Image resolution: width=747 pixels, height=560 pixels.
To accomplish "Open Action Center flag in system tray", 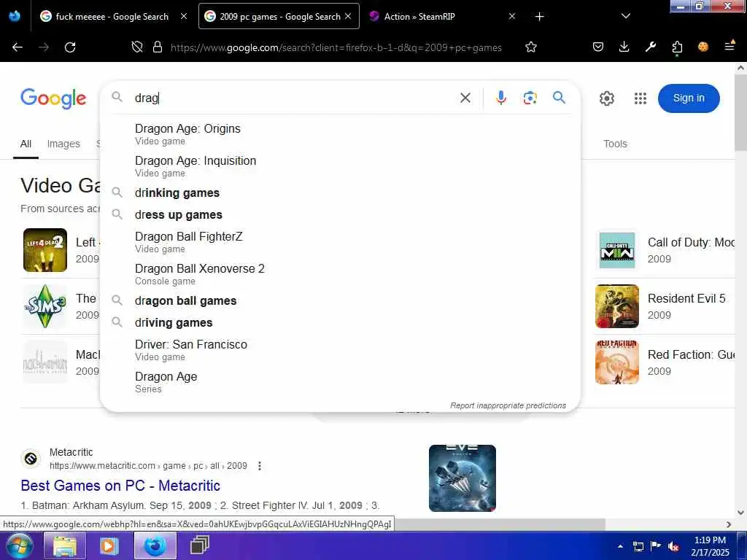I will click(x=656, y=546).
